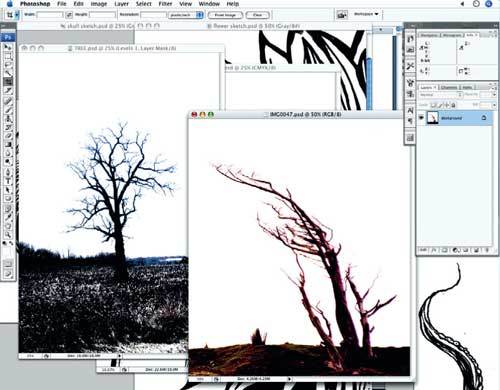The height and width of the screenshot is (390, 500).
Task: Open the Info panel options menu
Action: [x=494, y=35]
